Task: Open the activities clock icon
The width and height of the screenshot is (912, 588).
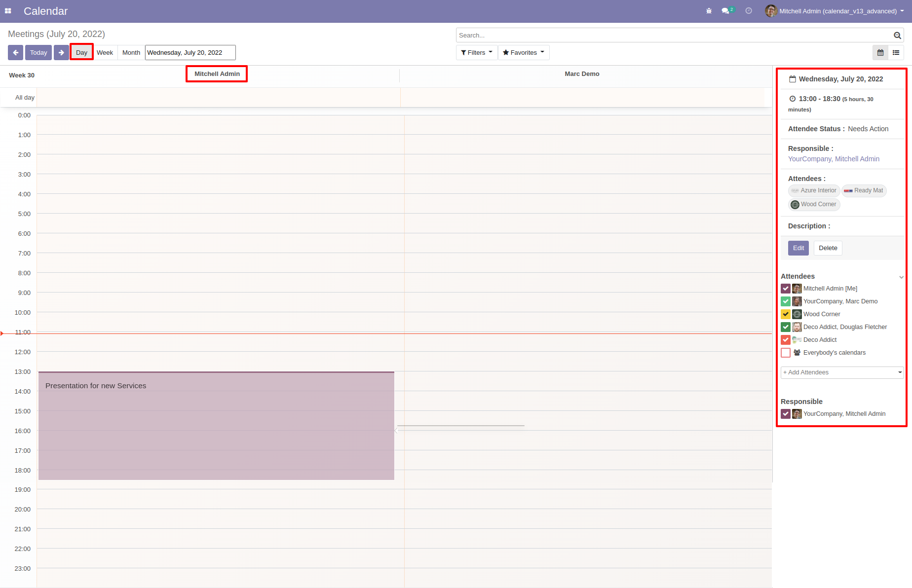Action: click(x=749, y=11)
